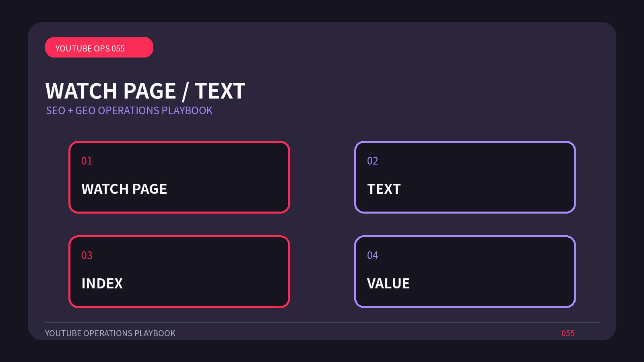Image resolution: width=644 pixels, height=362 pixels.
Task: Select the TEXT card title
Action: [x=384, y=189]
